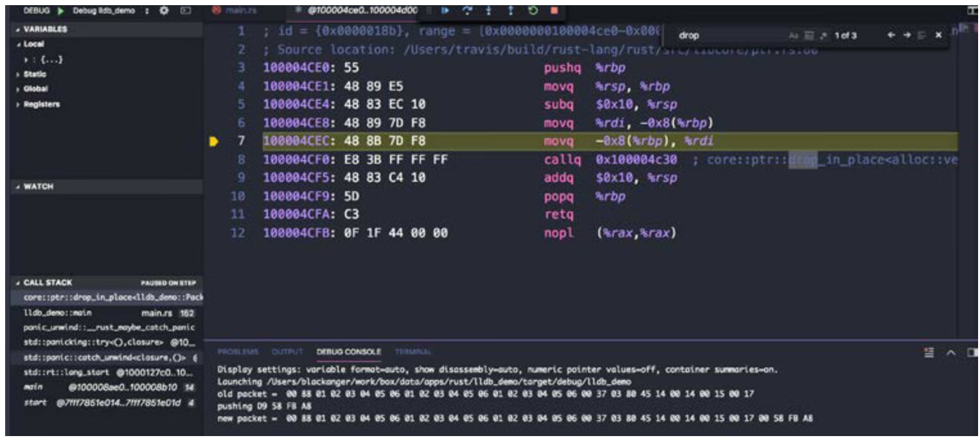Click the Step Over debug icon
The height and width of the screenshot is (438, 980).
467,11
